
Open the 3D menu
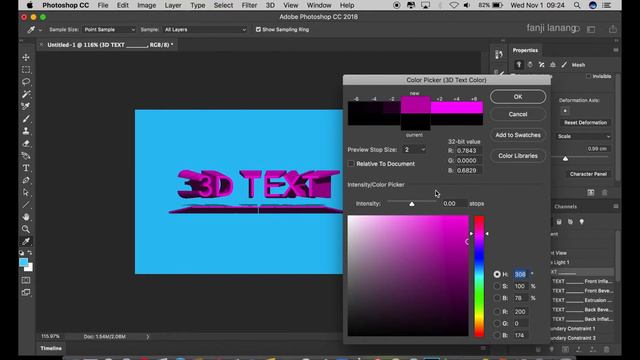tap(270, 5)
